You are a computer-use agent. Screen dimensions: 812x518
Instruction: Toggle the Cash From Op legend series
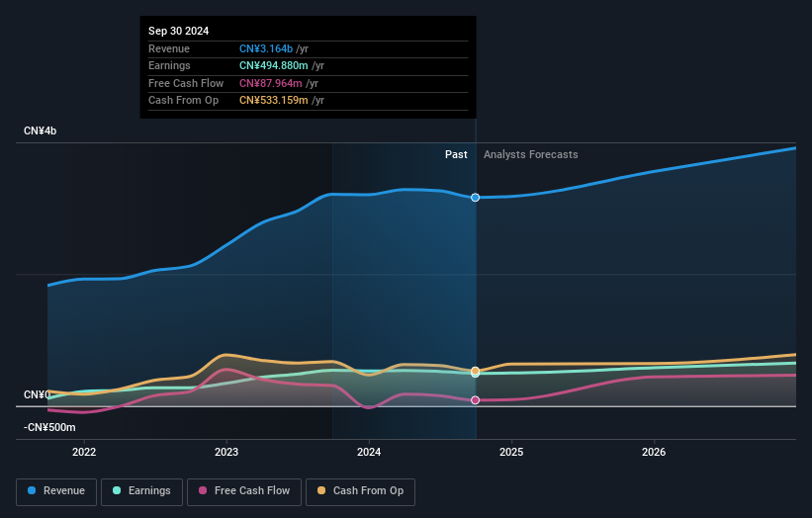click(360, 491)
